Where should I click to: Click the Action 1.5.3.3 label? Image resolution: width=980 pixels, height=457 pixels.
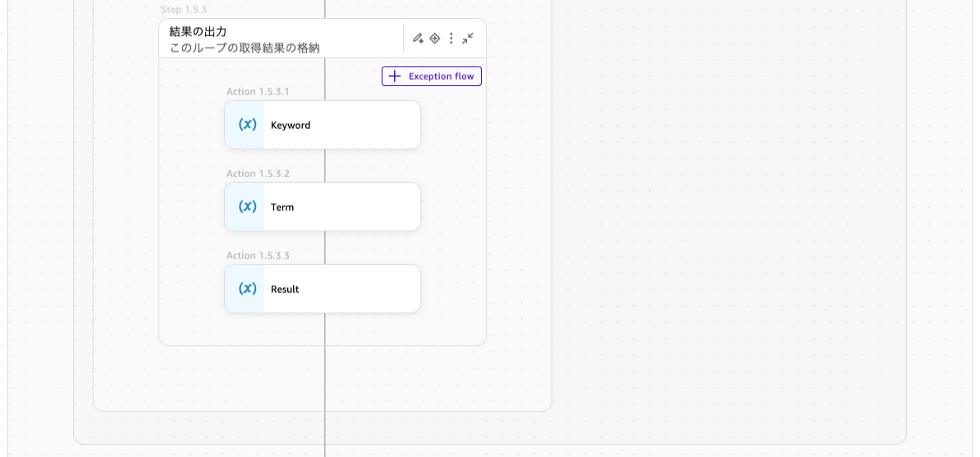tap(258, 256)
